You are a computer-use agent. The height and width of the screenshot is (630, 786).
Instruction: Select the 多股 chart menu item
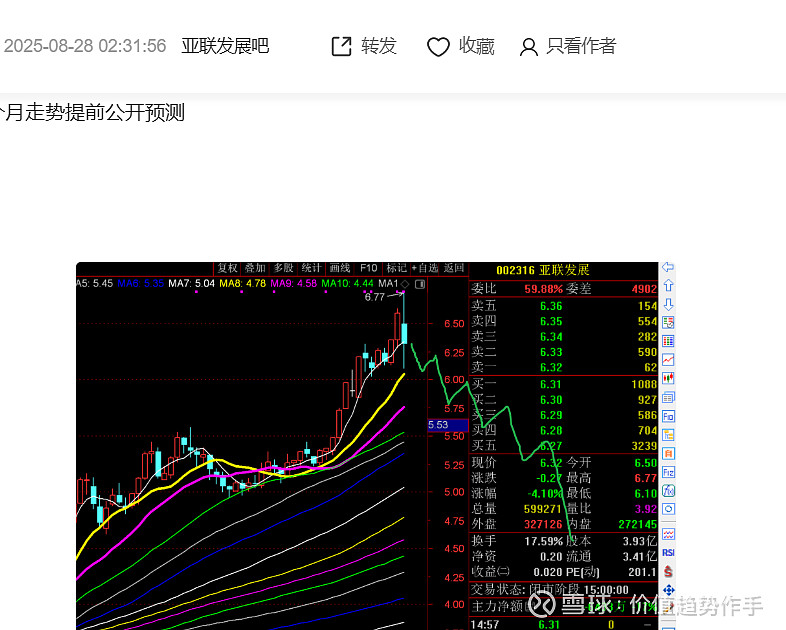pos(283,268)
